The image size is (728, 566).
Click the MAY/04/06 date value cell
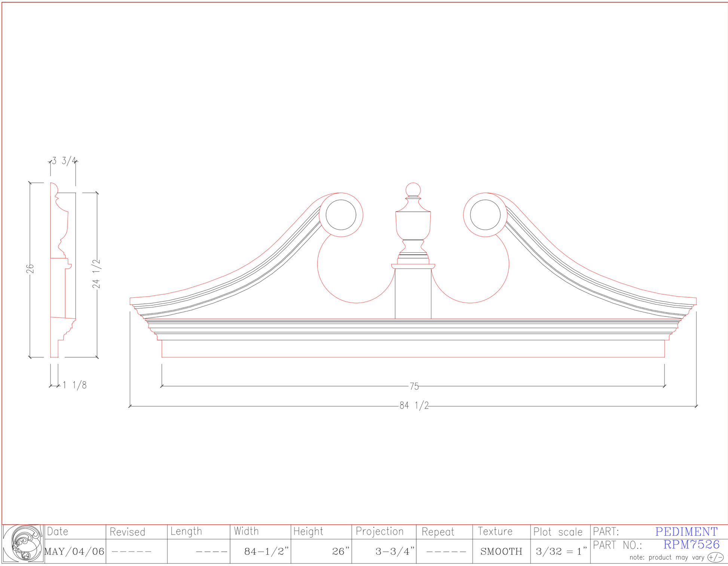click(x=74, y=551)
